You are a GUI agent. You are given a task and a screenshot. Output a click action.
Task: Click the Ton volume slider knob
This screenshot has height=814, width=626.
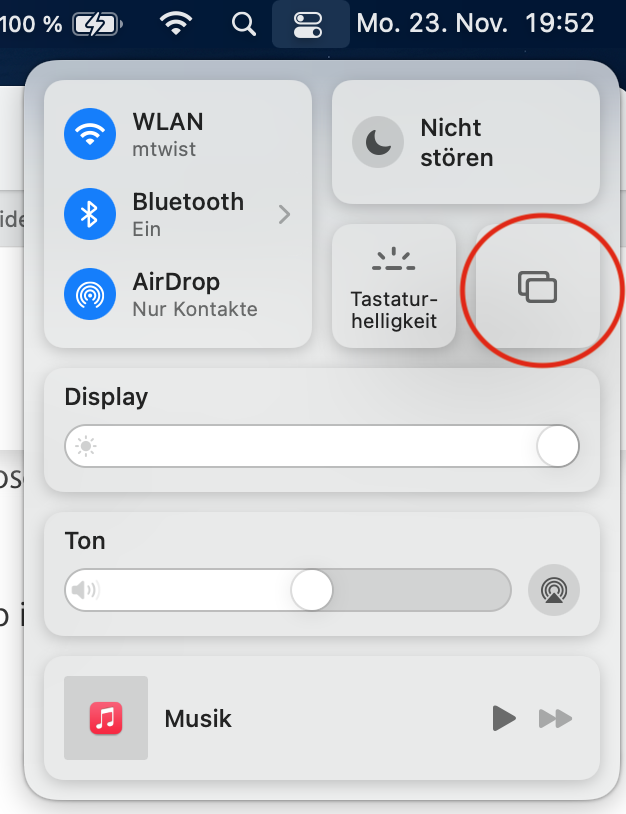pyautogui.click(x=311, y=590)
